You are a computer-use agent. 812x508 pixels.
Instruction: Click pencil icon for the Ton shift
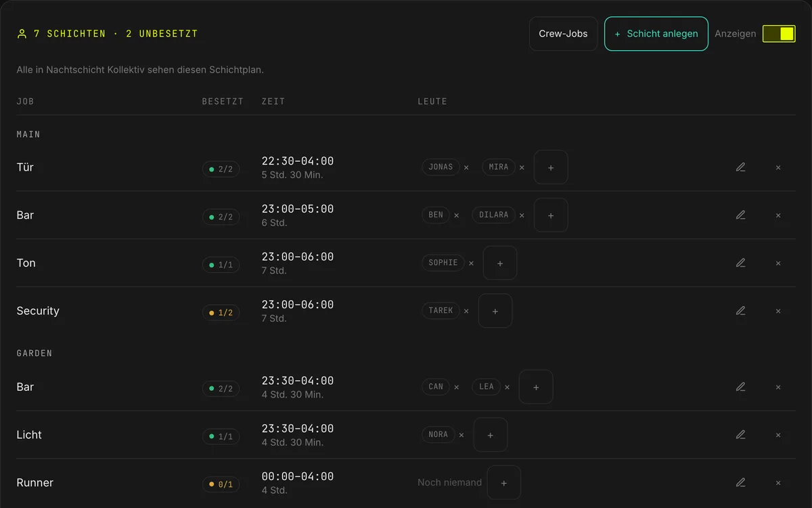(x=741, y=263)
